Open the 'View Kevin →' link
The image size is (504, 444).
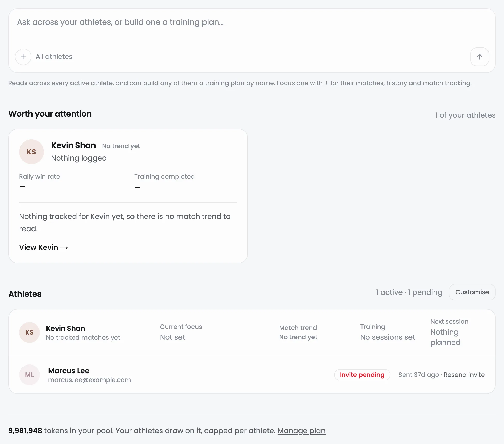pos(44,247)
